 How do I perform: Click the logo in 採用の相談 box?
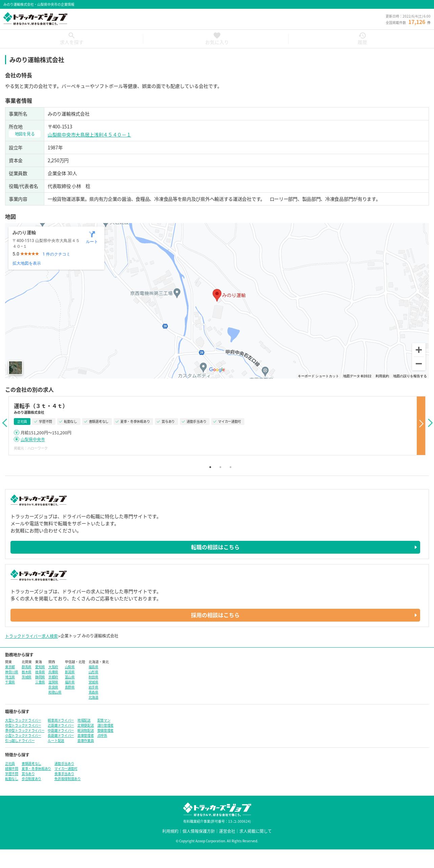pos(39,575)
